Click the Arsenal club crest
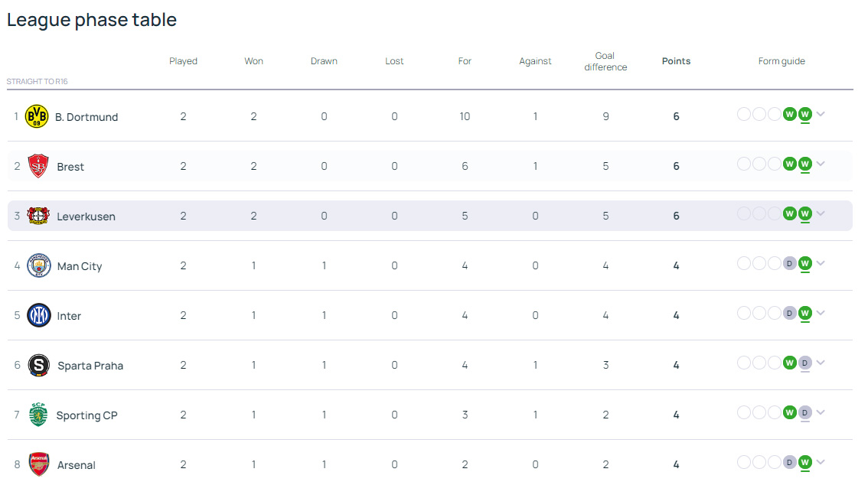Image resolution: width=868 pixels, height=485 pixels. (x=38, y=464)
